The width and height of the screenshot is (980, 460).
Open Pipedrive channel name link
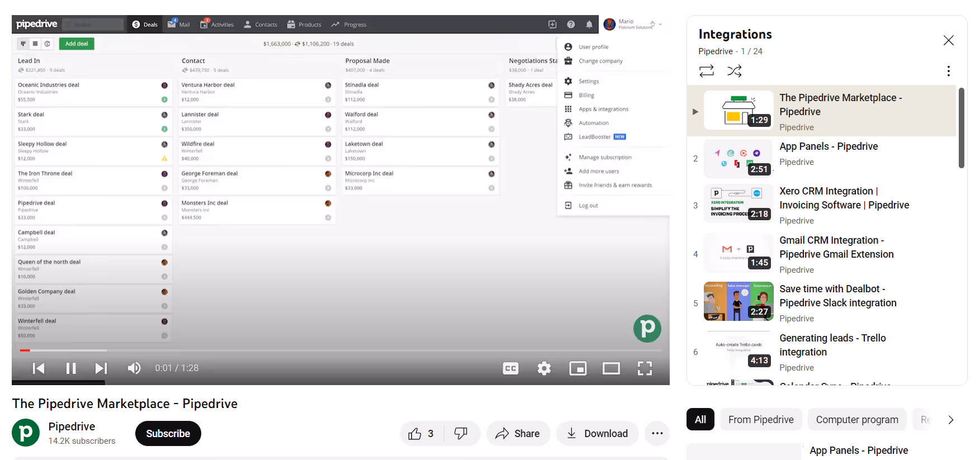pos(72,426)
